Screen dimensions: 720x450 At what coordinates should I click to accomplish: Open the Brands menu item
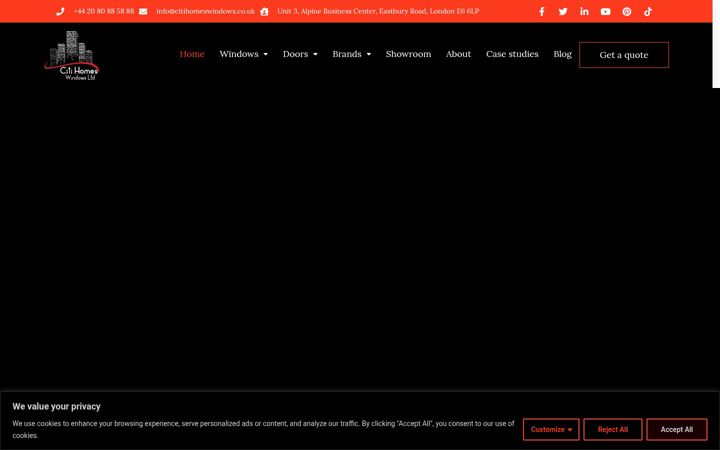pos(347,54)
